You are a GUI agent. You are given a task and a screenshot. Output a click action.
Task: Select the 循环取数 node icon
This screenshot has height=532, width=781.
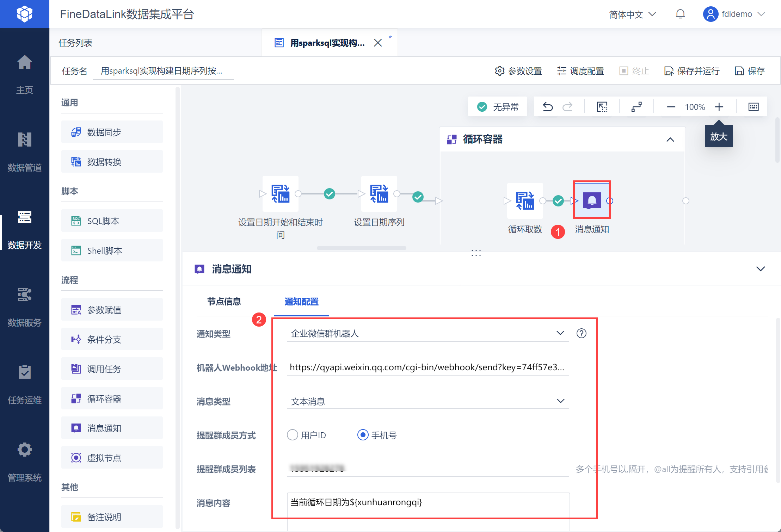525,200
